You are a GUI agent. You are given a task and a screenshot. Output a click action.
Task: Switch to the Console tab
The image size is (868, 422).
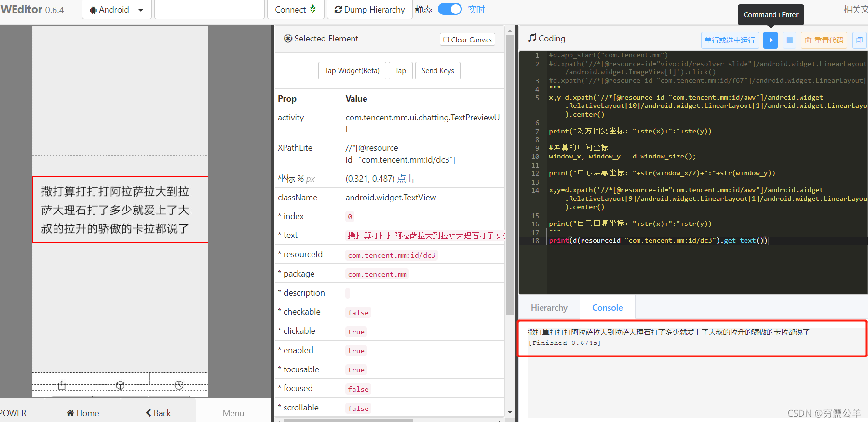pos(607,308)
